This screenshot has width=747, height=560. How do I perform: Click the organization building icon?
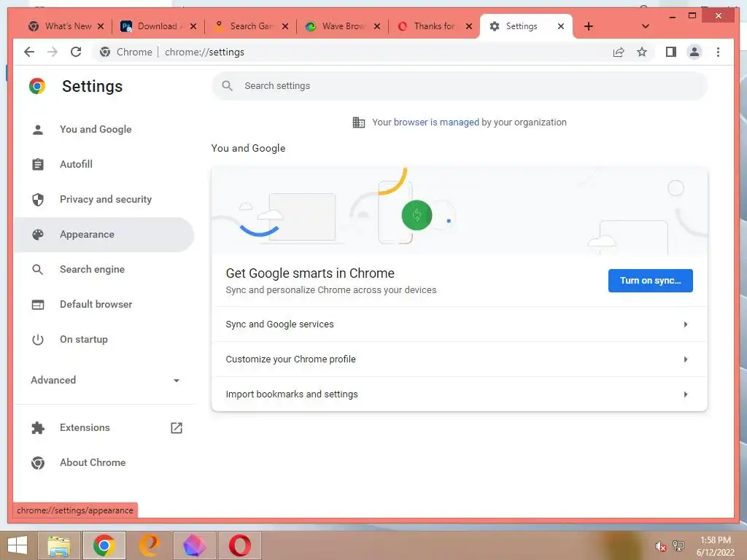pos(359,122)
